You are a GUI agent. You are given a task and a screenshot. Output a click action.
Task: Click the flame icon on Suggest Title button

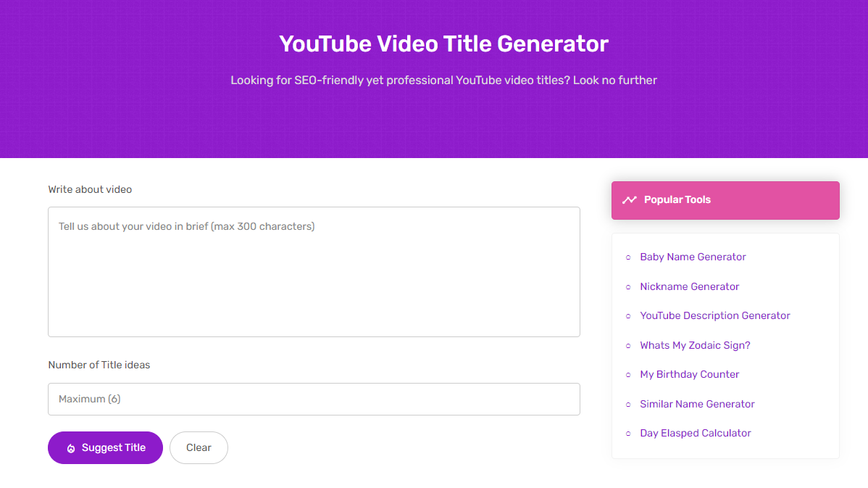(x=70, y=447)
